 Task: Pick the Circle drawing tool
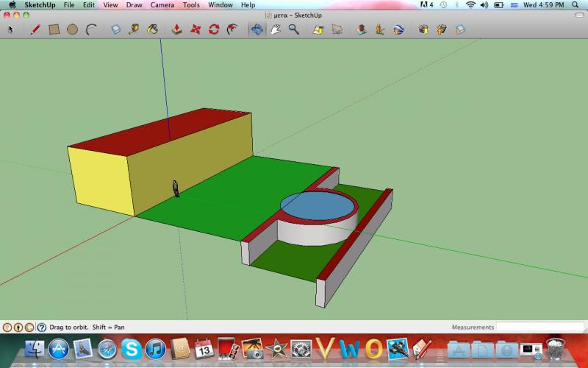tap(72, 29)
